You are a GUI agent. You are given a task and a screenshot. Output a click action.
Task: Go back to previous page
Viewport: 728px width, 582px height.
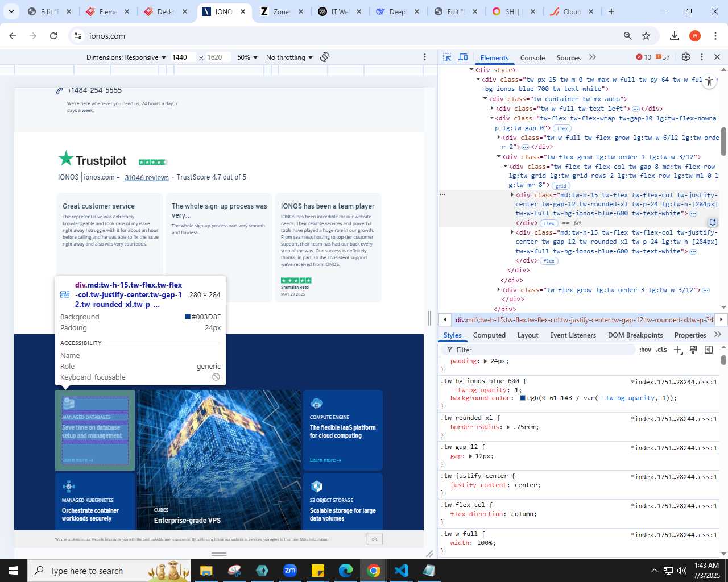(13, 36)
